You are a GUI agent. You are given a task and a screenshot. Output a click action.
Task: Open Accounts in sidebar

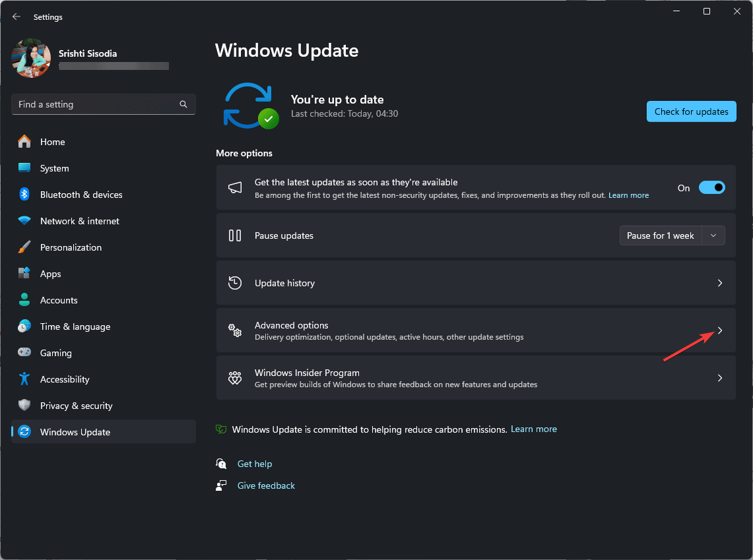pos(103,300)
